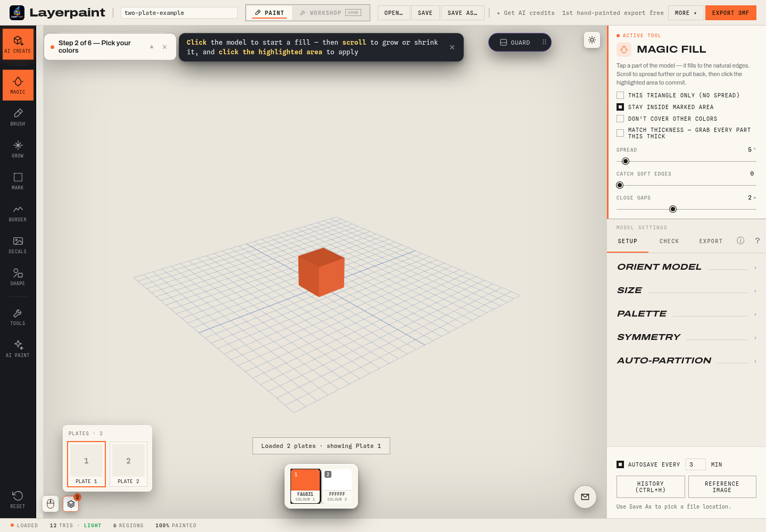The height and width of the screenshot is (532, 766).
Task: Select the Brush tool
Action: click(18, 117)
